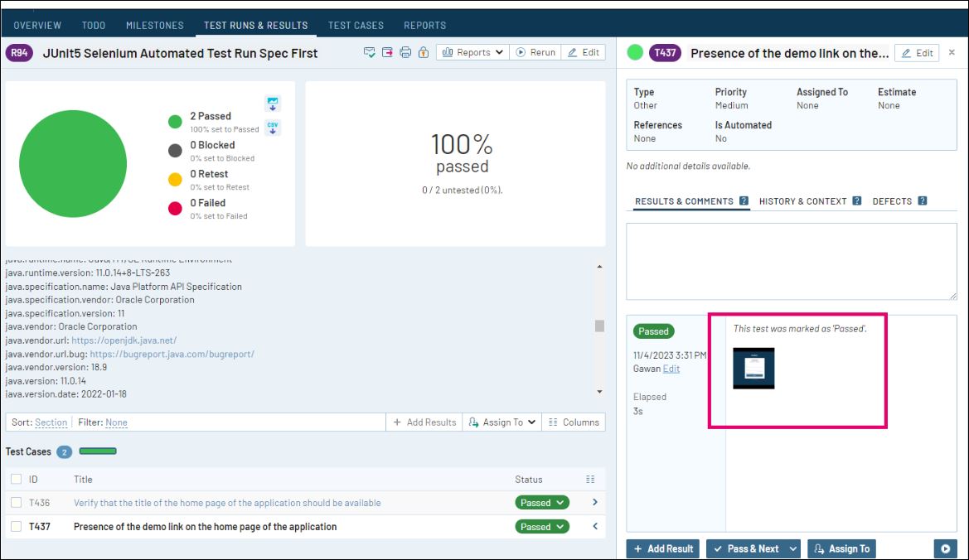The image size is (969, 560).
Task: Switch to the TEST CASES tab
Action: (355, 25)
